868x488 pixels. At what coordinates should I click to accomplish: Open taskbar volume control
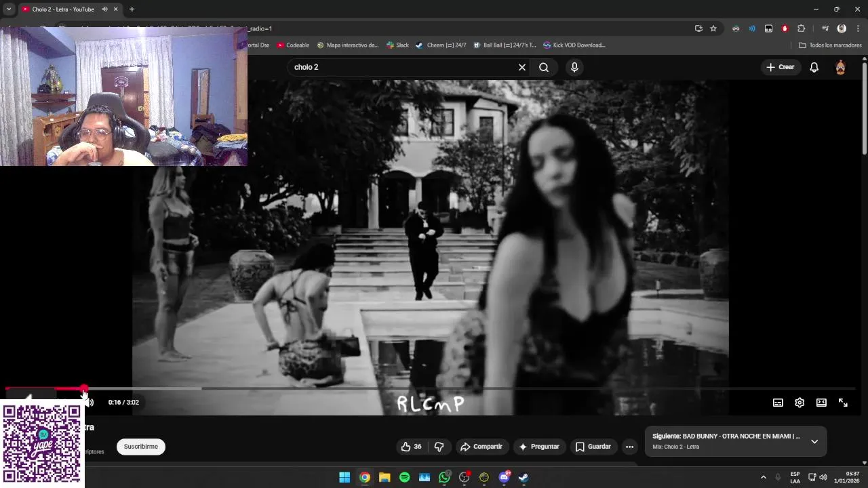point(823,477)
